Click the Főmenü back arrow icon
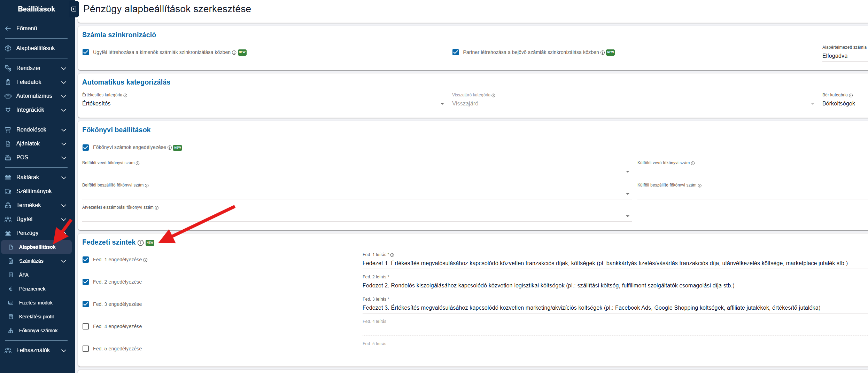 [x=8, y=29]
